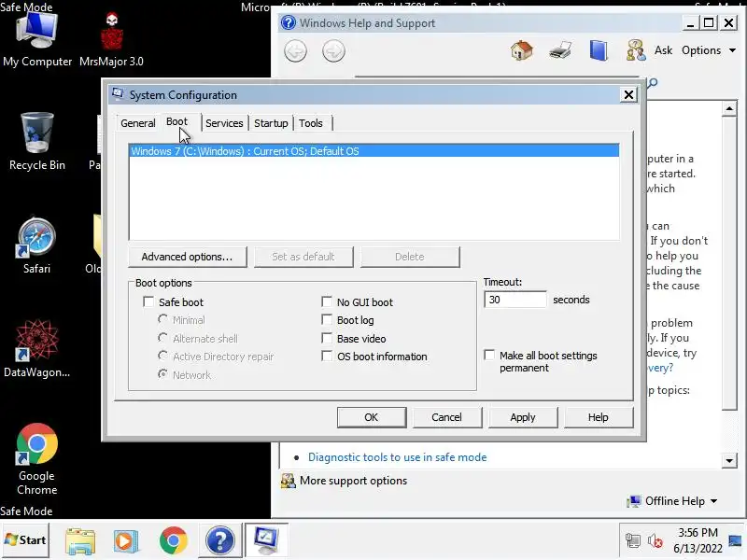The width and height of the screenshot is (747, 560).
Task: Switch to the Boot tab
Action: [176, 122]
